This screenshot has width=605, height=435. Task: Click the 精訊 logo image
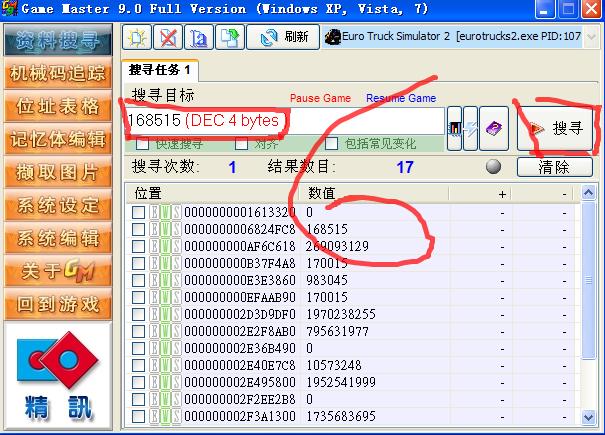point(58,376)
